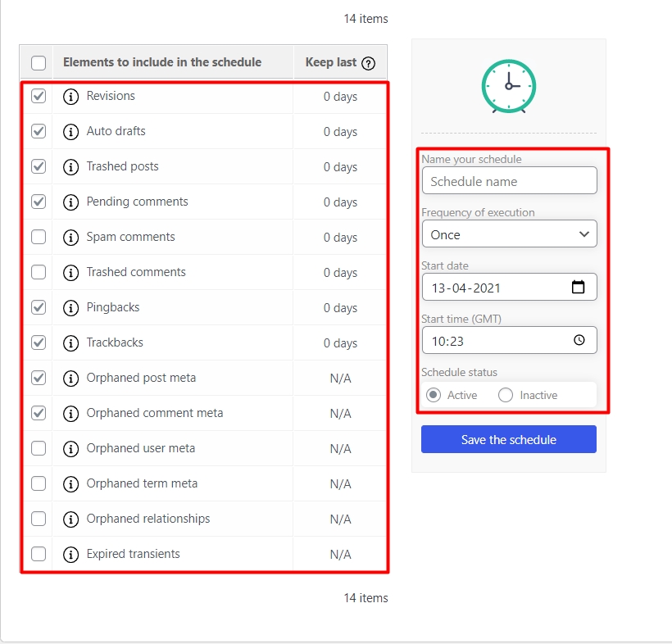Click the Orphaned relationships label text

148,519
